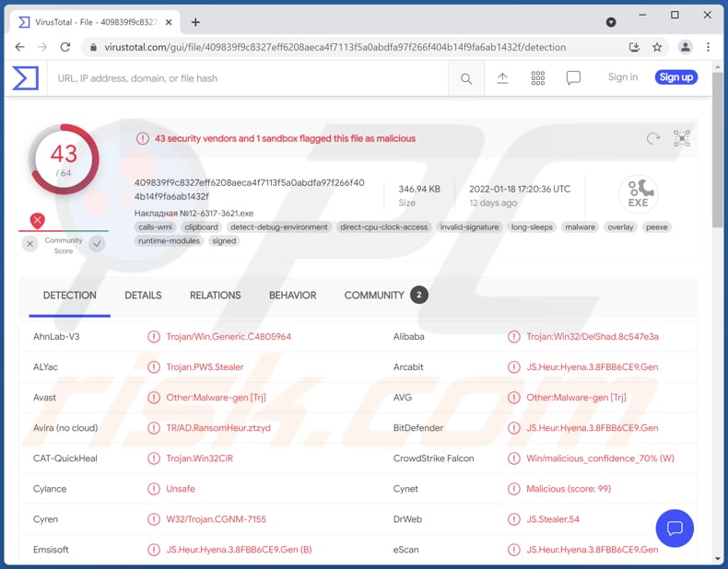Click the Malicious (score: 99) Cynet result
Viewport: 728px width, 569px height.
569,489
